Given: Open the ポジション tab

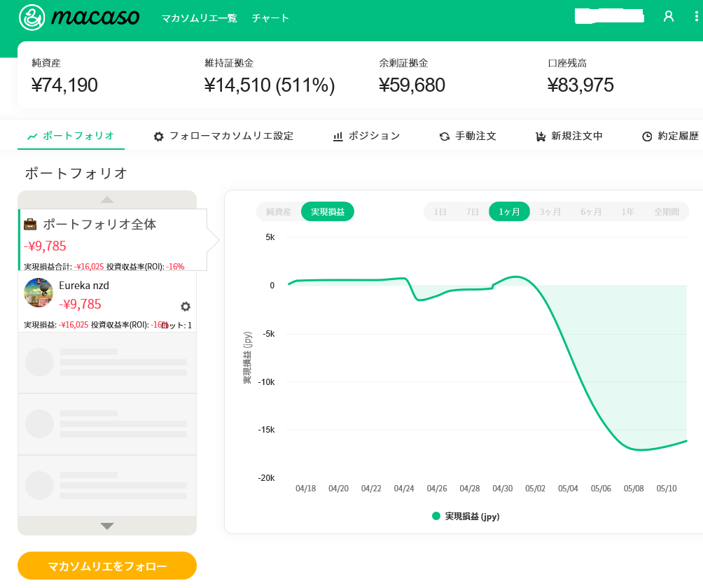Looking at the screenshot, I should coord(366,136).
